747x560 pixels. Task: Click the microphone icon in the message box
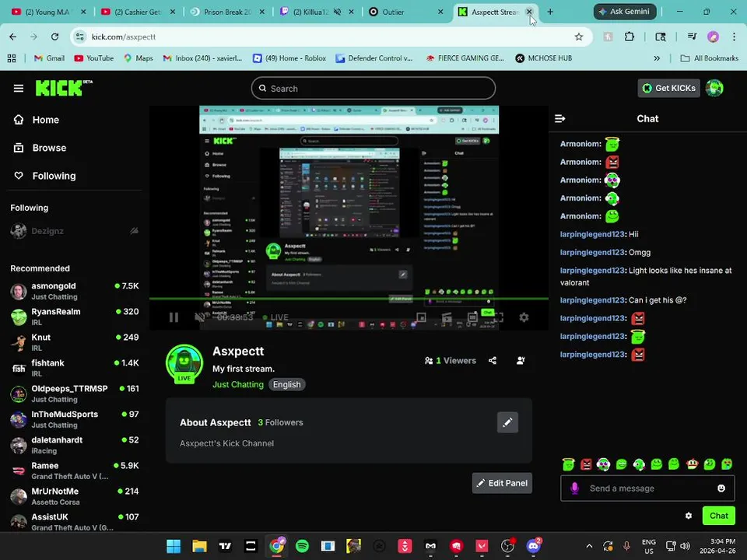click(x=574, y=488)
